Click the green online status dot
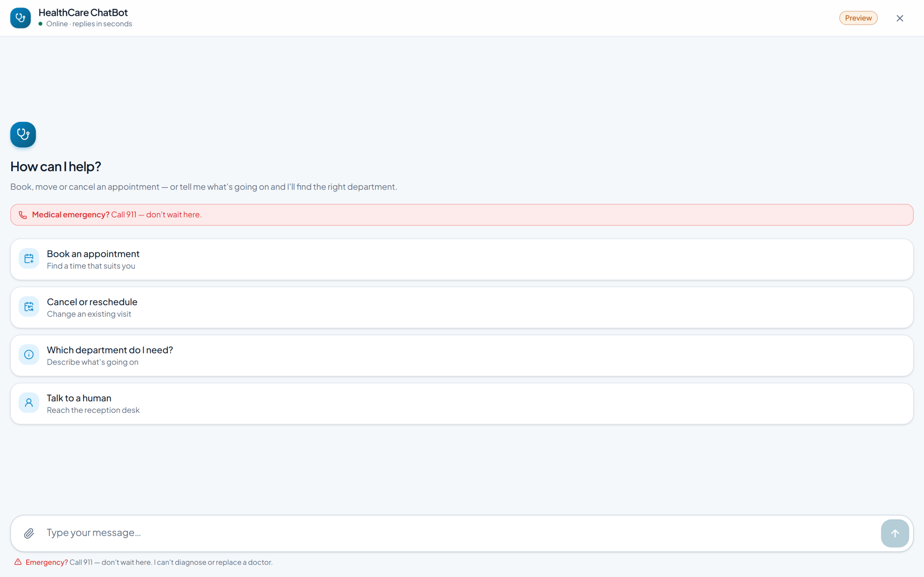 40,24
